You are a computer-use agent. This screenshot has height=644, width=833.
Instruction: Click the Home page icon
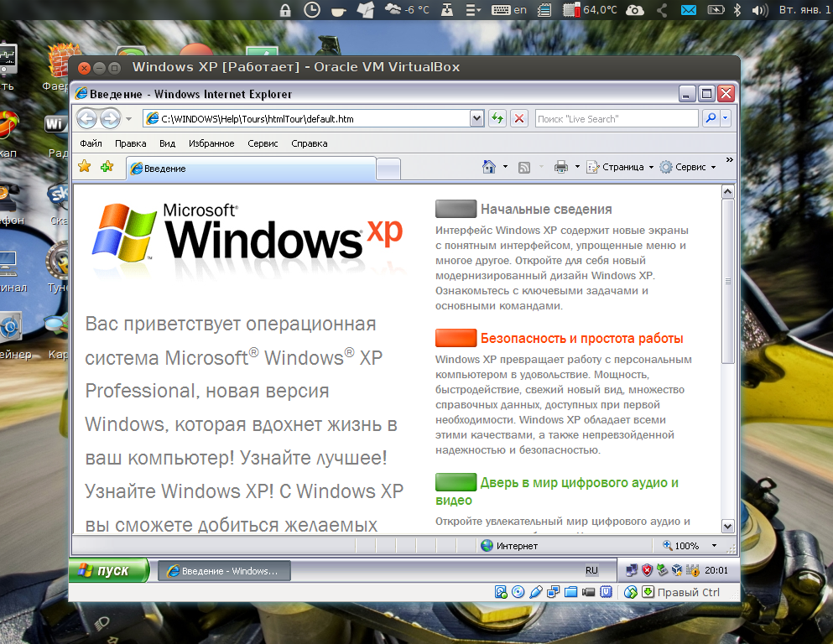click(489, 167)
